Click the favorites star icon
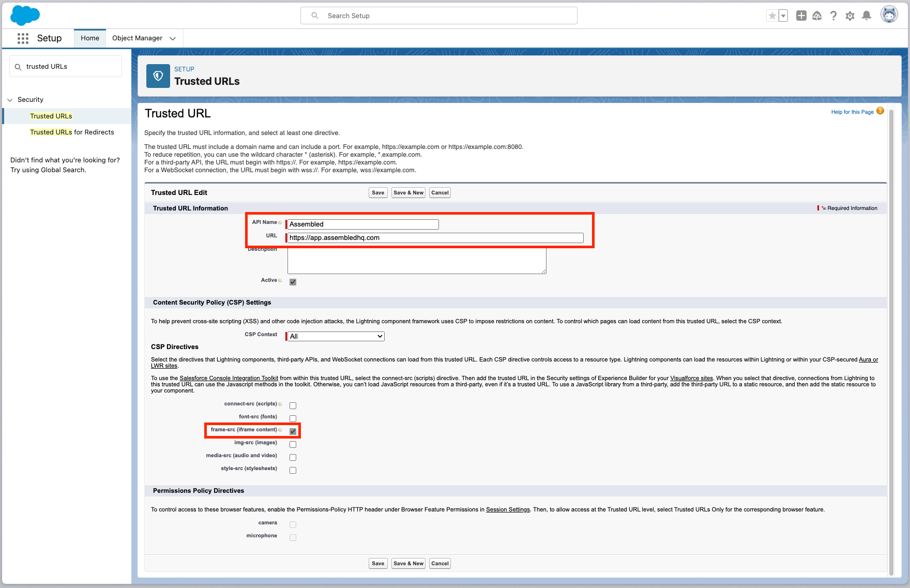Screen dimensions: 910x588 (x=772, y=16)
